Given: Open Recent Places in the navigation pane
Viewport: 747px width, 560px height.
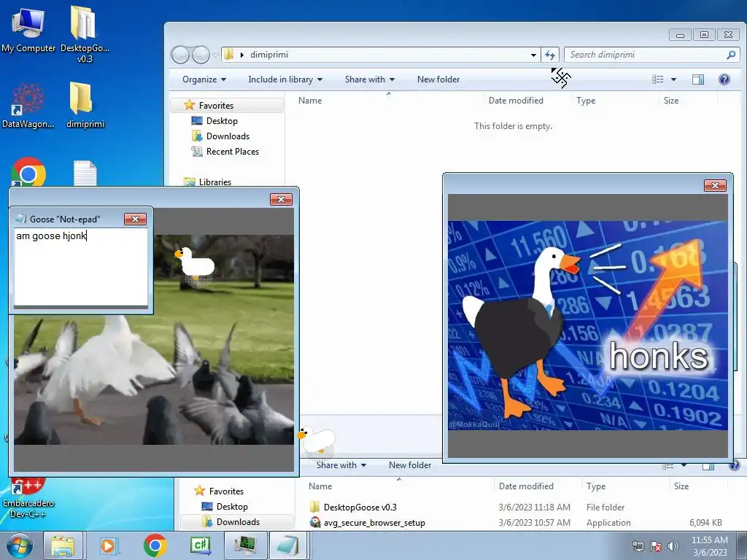Looking at the screenshot, I should click(233, 152).
